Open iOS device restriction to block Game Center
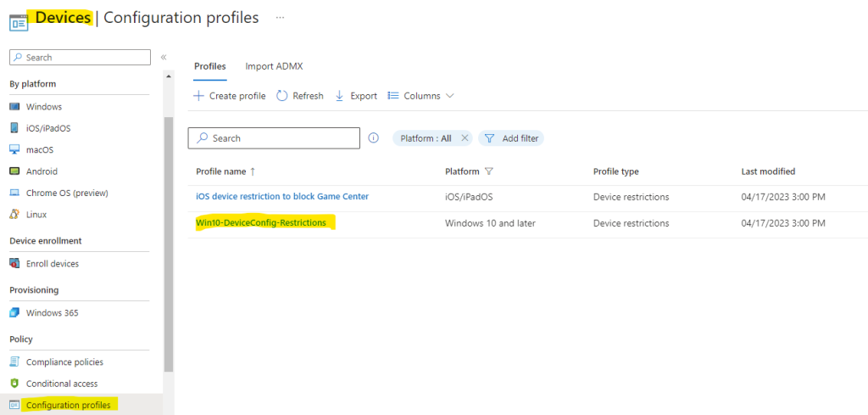The image size is (868, 415). pyautogui.click(x=282, y=196)
